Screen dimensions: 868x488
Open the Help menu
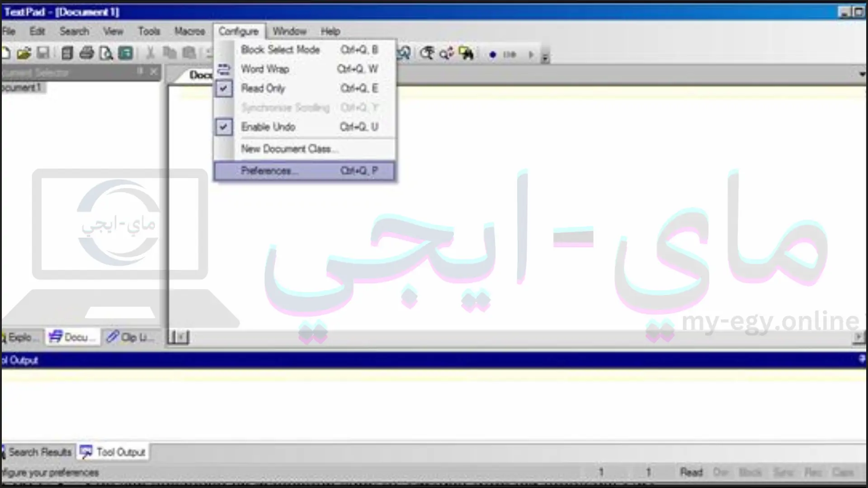click(330, 32)
